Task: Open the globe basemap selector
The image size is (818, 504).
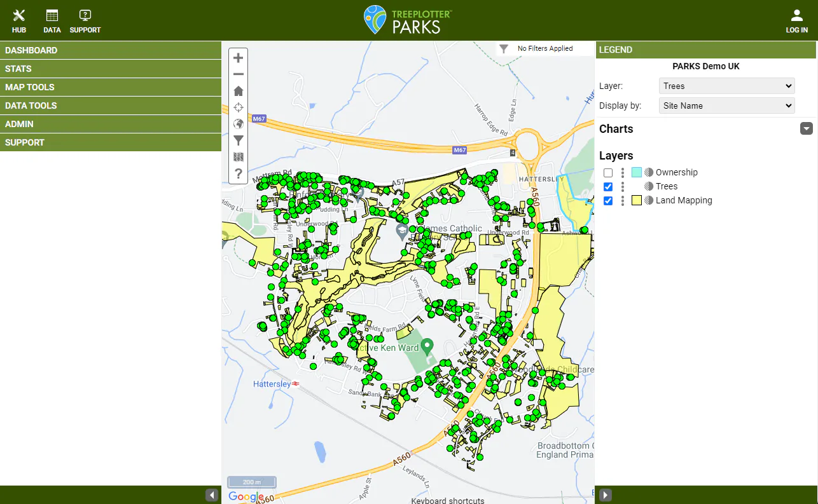Action: click(x=238, y=123)
